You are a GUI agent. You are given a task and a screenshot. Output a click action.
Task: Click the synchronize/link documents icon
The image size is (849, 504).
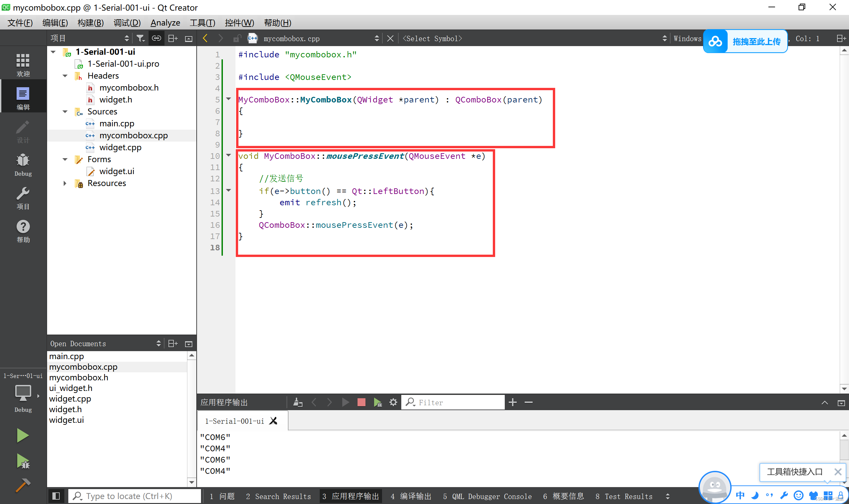pyautogui.click(x=156, y=38)
